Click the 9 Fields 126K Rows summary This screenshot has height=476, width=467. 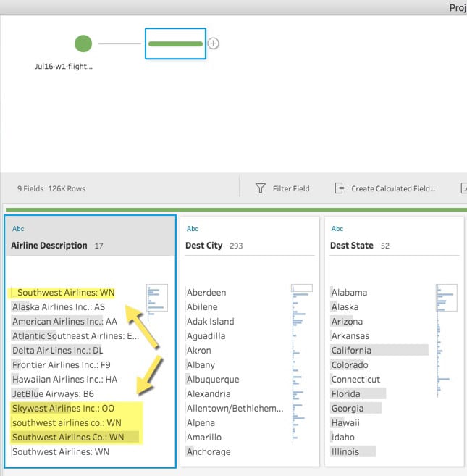coord(51,188)
